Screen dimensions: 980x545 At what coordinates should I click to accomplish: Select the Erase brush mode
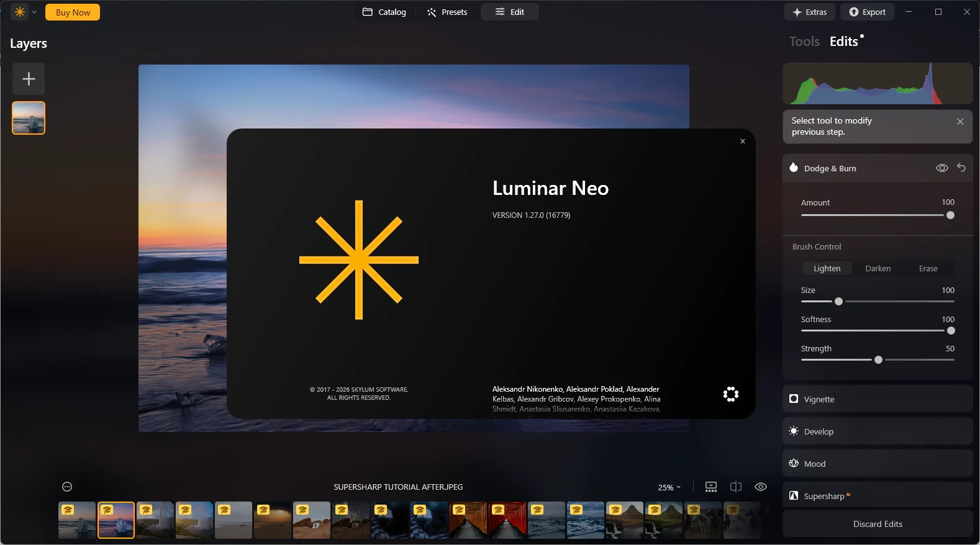coord(928,269)
